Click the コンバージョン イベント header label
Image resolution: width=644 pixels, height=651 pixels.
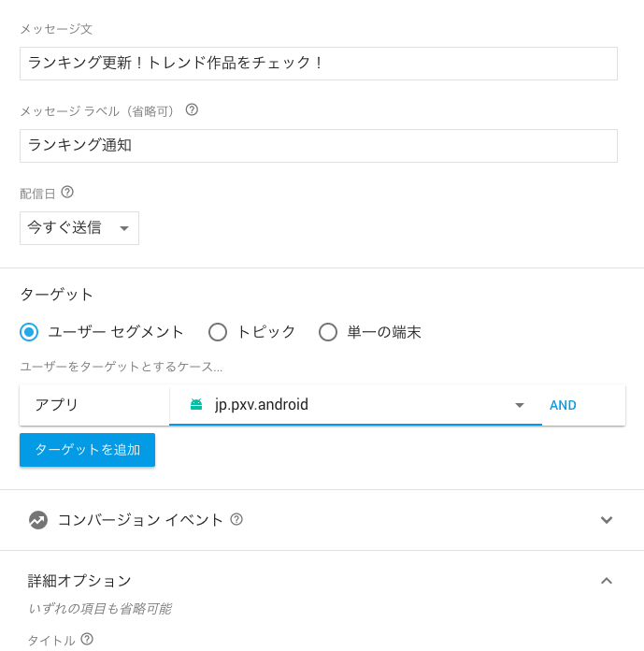(140, 520)
